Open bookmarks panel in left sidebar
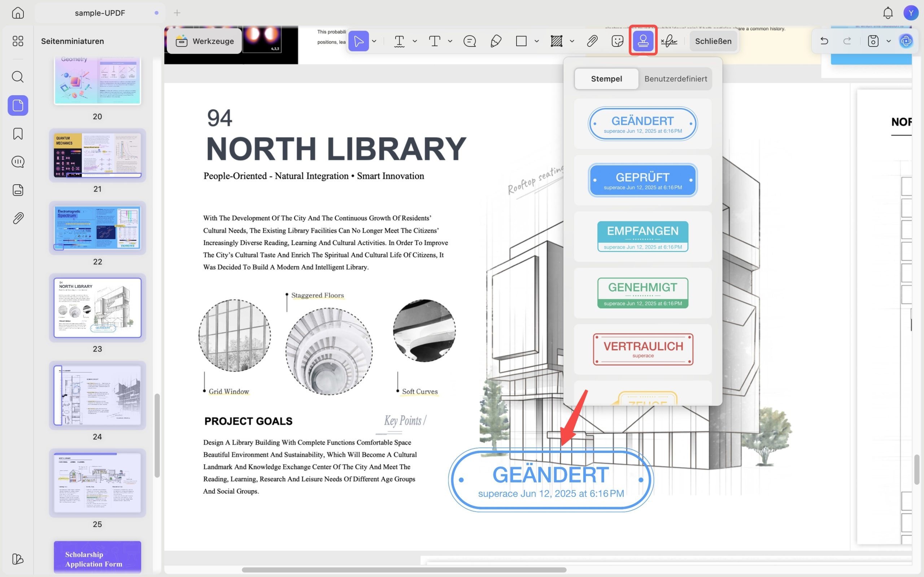The height and width of the screenshot is (577, 924). (18, 133)
